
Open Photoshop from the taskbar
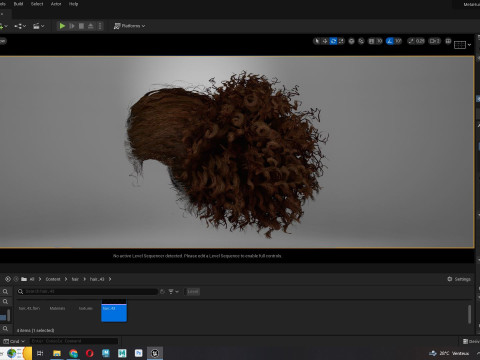(x=138, y=353)
